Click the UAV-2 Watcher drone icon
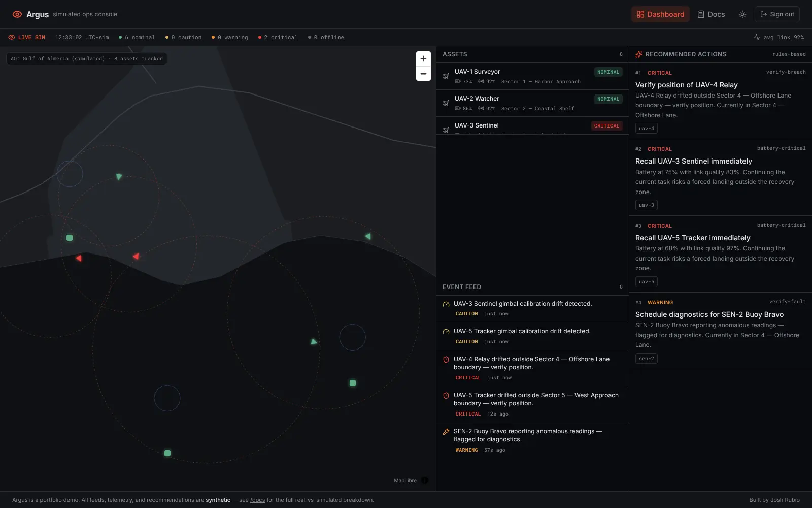The width and height of the screenshot is (812, 508). 446,103
